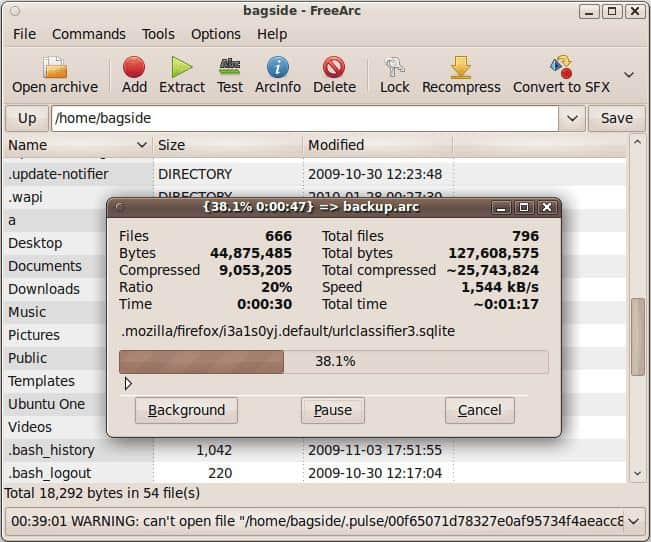Viewport: 651px width, 542px height.
Task: Select the Desktop folder
Action: click(x=35, y=243)
